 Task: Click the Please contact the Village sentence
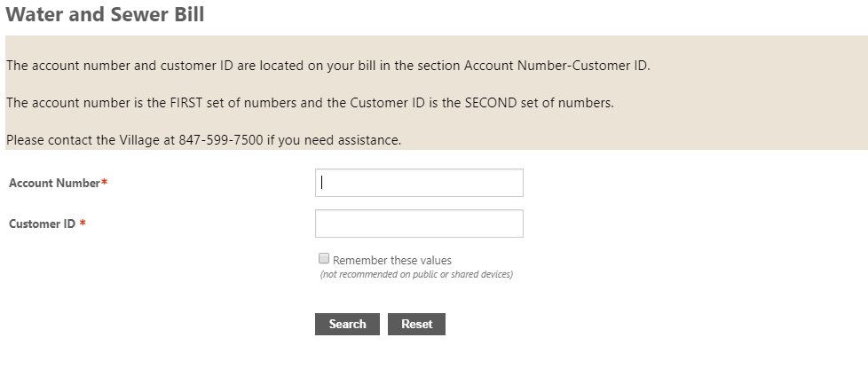click(204, 140)
